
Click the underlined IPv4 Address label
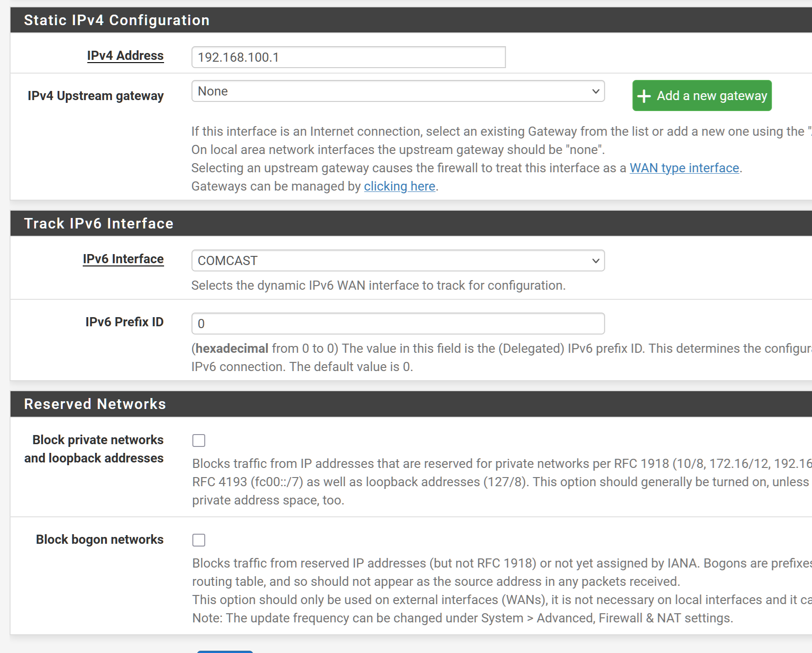pos(125,56)
